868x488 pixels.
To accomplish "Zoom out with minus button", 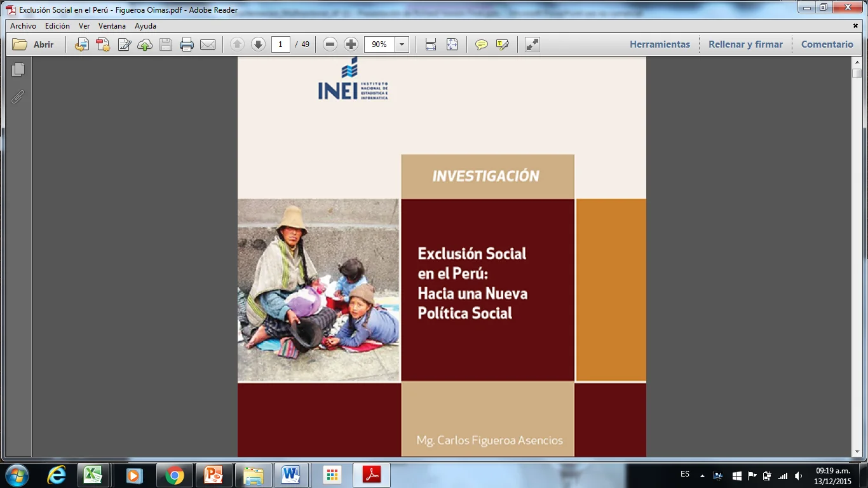I will 330,44.
